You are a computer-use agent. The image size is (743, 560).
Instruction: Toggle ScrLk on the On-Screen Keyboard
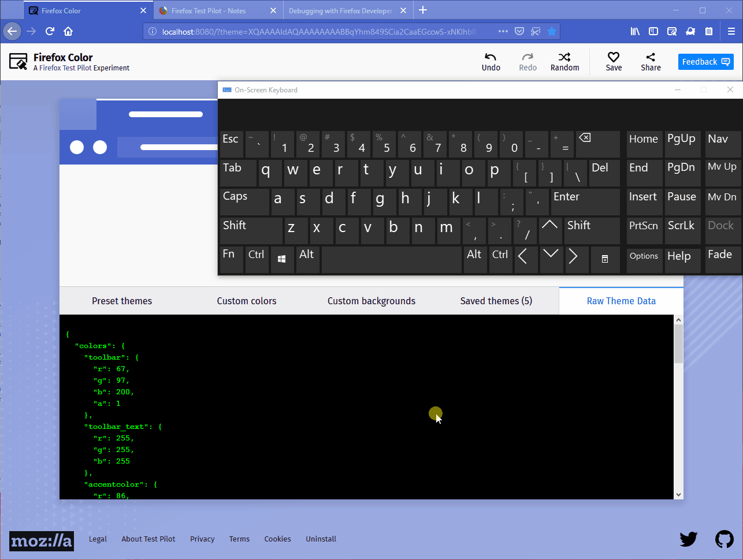682,231
